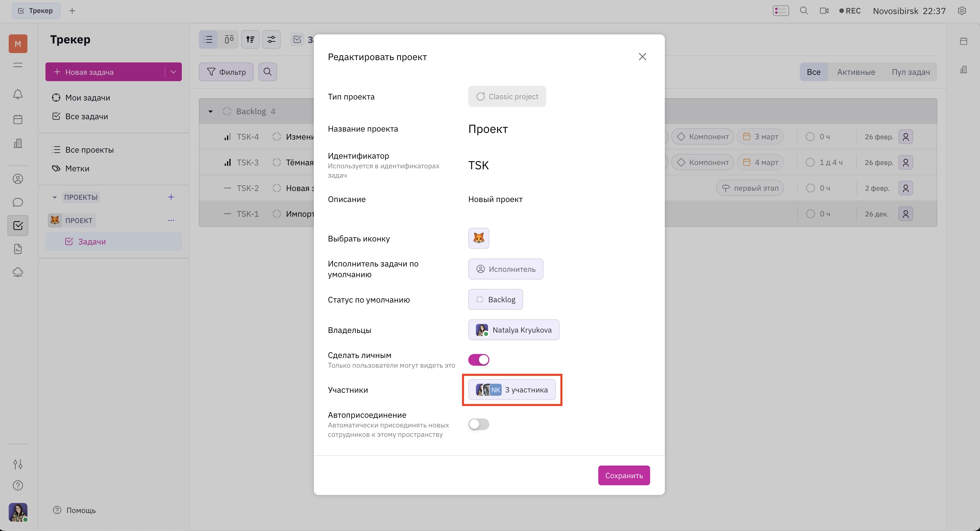980x531 pixels.
Task: Click the 'Сохранить' button
Action: (624, 476)
